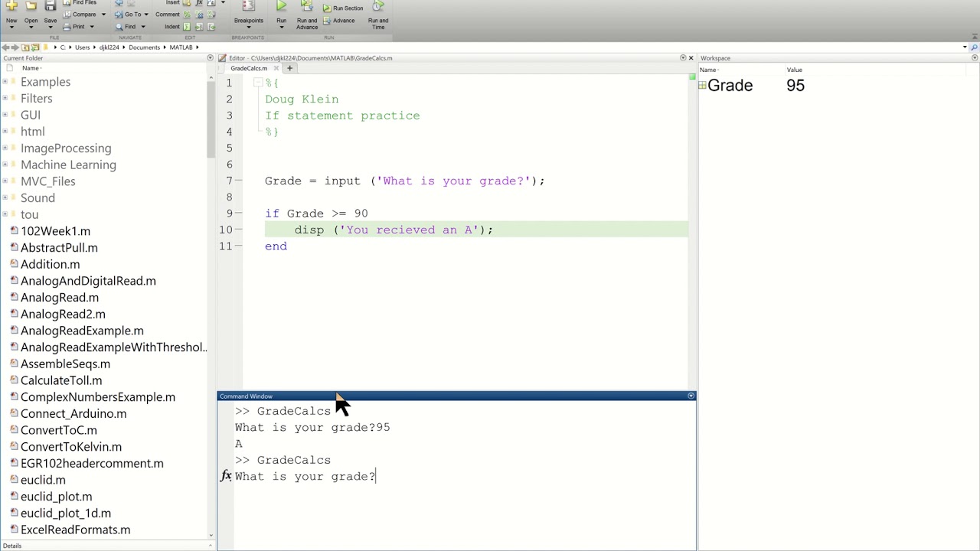
Task: Select the GradeCalcs.m editor tab
Action: tap(249, 68)
